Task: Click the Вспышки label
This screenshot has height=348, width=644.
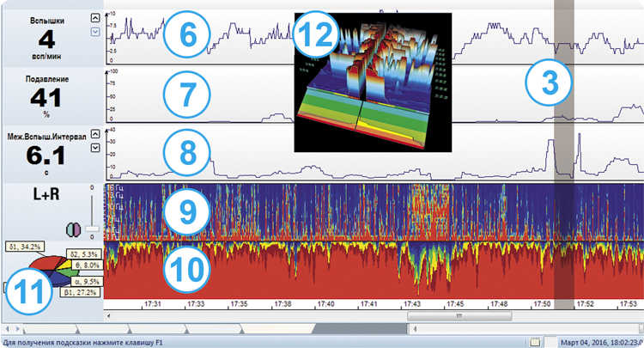Action: [x=47, y=21]
